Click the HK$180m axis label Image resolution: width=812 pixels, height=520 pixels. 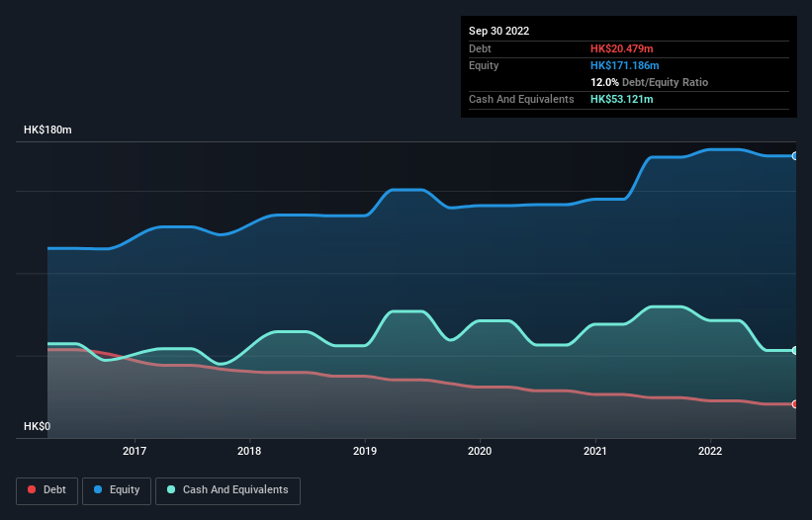(x=47, y=130)
